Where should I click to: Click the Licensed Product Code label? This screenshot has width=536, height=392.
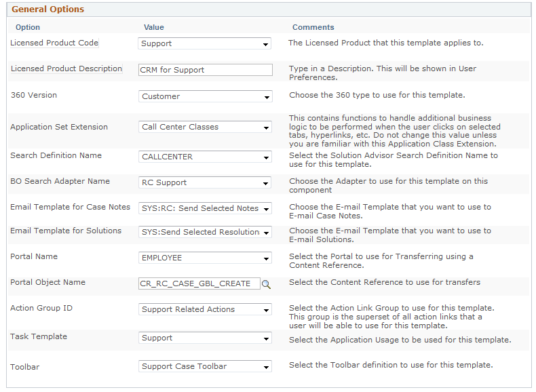tap(54, 43)
